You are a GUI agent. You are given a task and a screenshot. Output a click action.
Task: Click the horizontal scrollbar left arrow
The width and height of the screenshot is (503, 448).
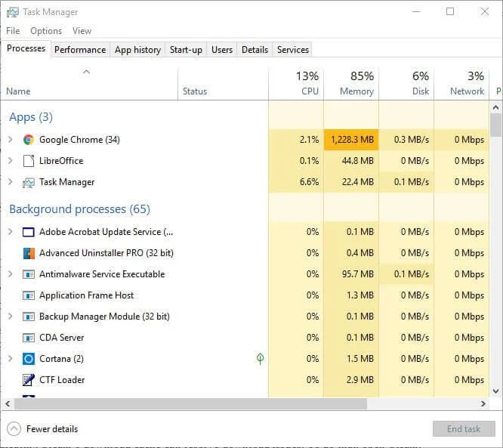(x=8, y=403)
